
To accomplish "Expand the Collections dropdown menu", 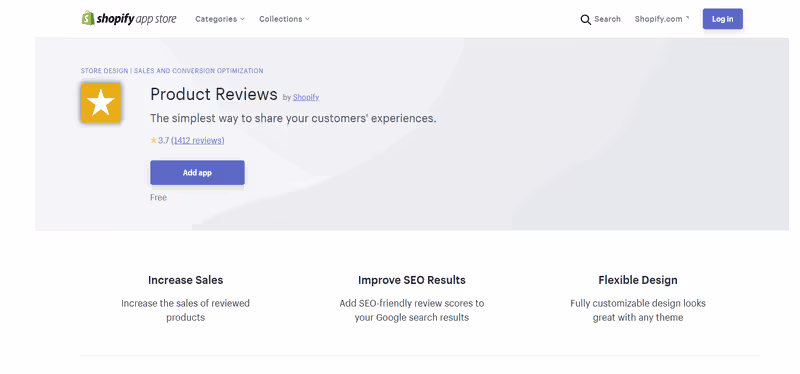I will [284, 19].
